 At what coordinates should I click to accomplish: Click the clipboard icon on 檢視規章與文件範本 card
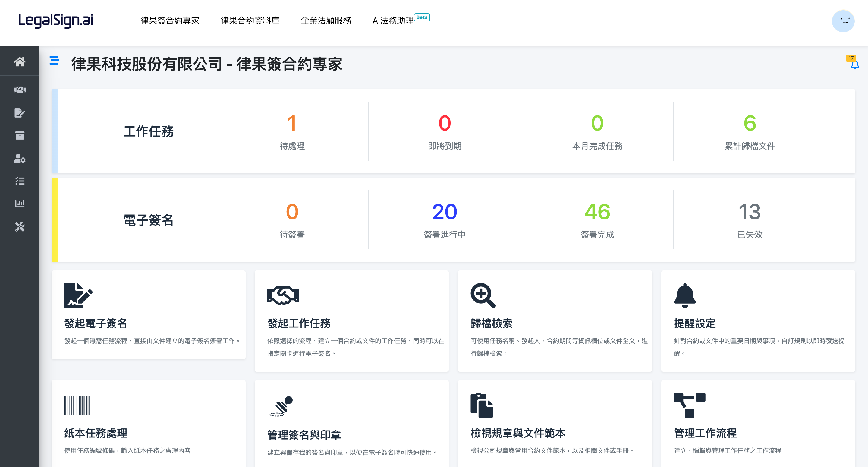click(x=482, y=405)
